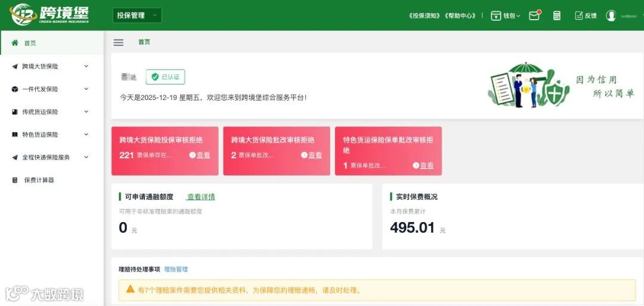Click the icon beside 传统货运保险

point(15,111)
